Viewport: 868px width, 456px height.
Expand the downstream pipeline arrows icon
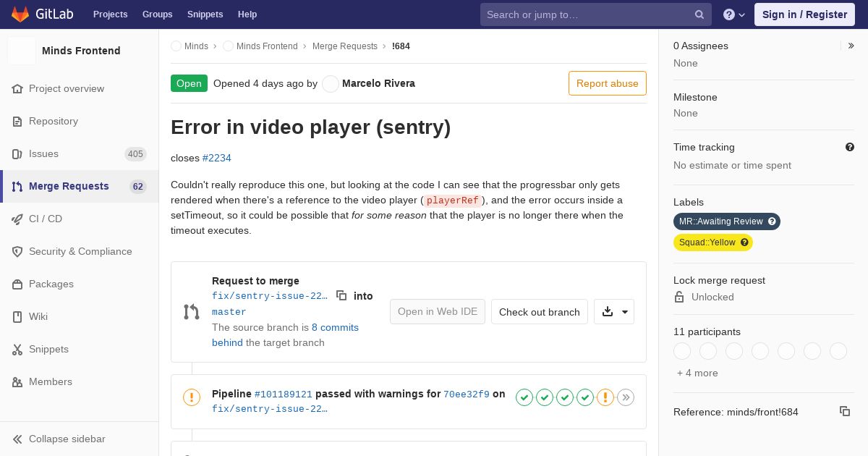click(626, 397)
